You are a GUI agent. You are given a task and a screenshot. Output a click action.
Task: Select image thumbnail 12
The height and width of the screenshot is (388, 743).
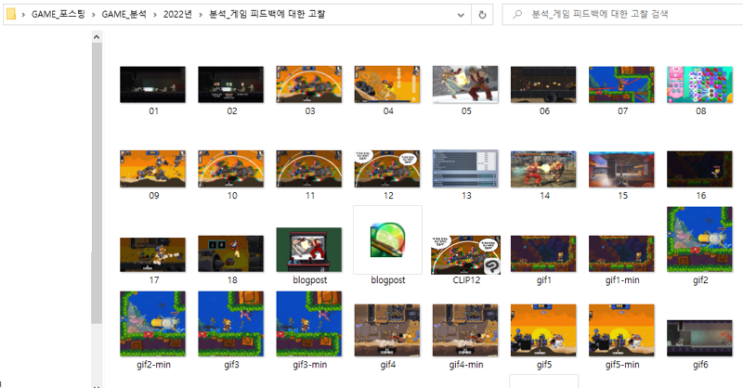[387, 169]
